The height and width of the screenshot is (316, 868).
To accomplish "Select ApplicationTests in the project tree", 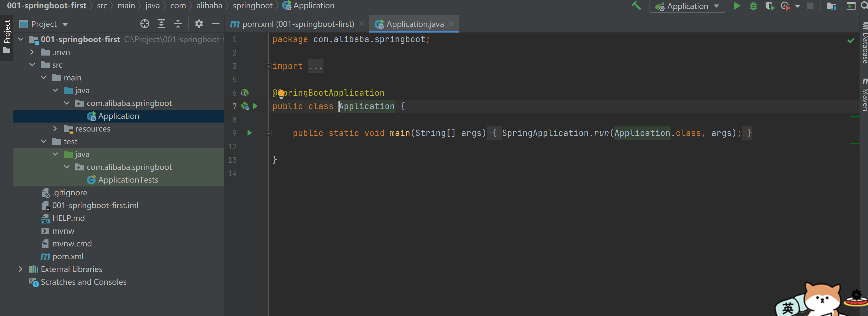I will (128, 180).
